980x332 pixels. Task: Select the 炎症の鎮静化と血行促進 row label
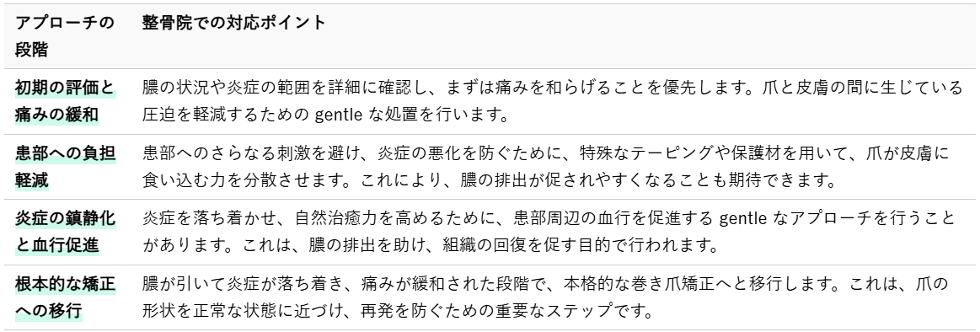point(65,232)
